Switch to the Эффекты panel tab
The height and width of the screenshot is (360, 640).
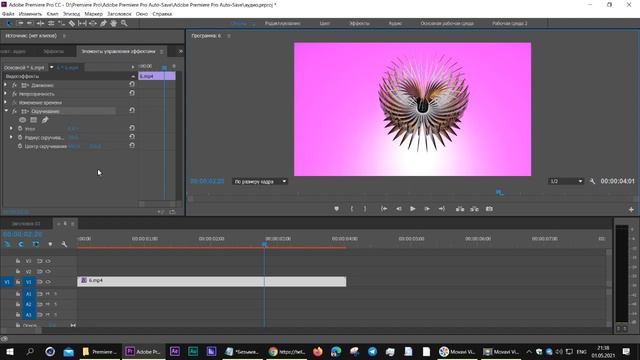point(53,51)
